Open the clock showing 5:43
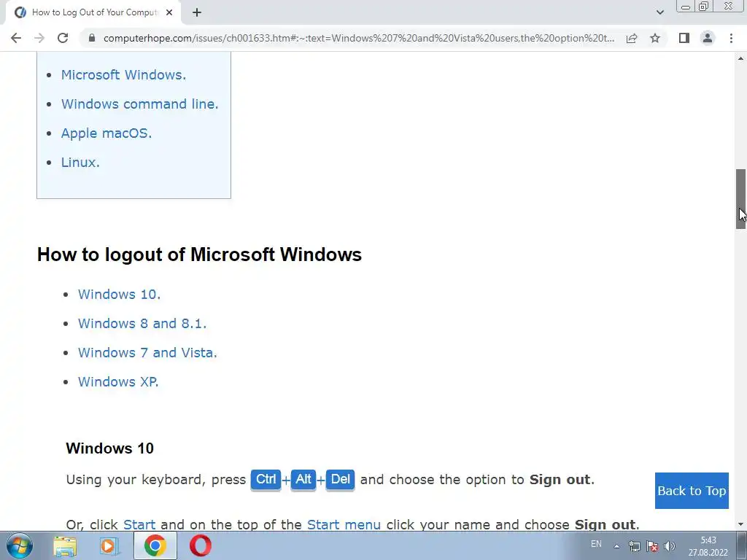Image resolution: width=747 pixels, height=560 pixels. pyautogui.click(x=708, y=546)
